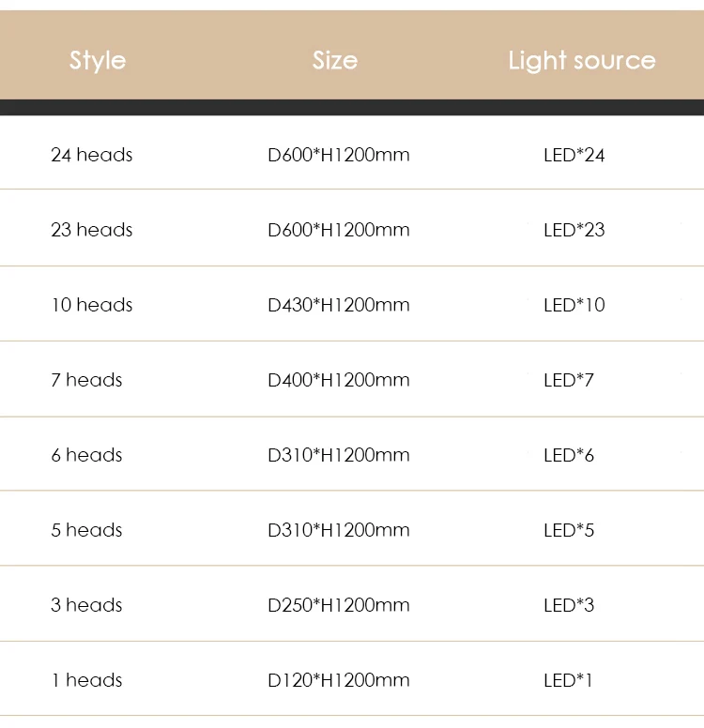Select the 10 heads style cell

click(x=92, y=305)
